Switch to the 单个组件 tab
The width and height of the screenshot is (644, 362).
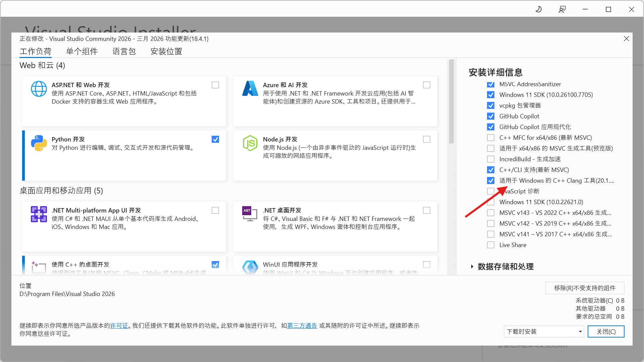pyautogui.click(x=82, y=51)
